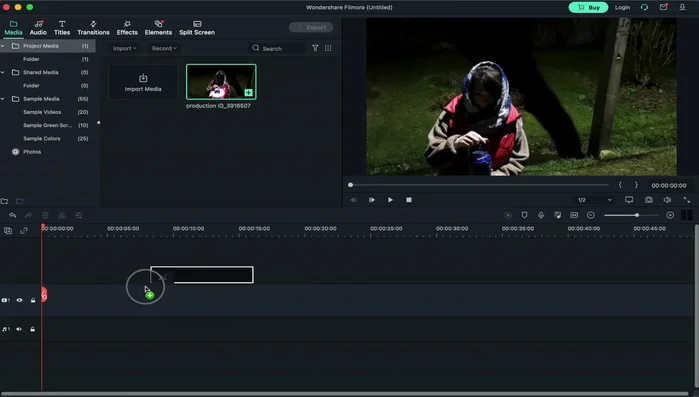
Task: Click the Import Media tile
Action: click(143, 82)
